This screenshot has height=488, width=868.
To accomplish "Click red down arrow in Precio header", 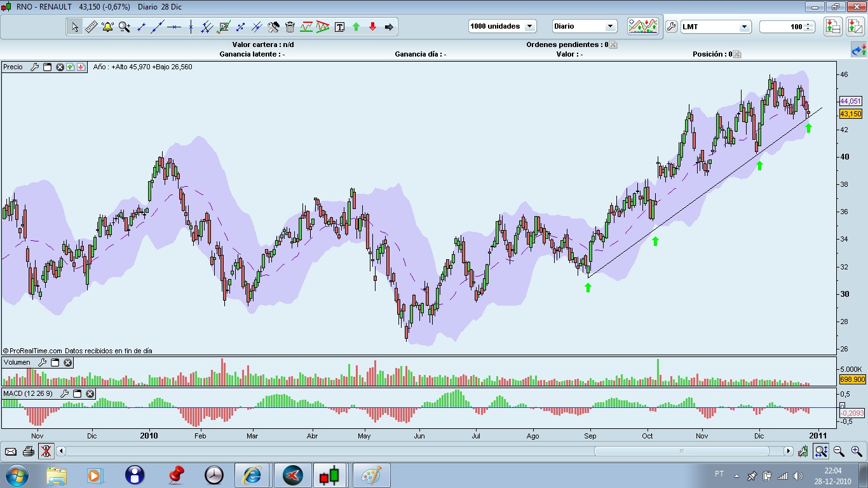I will pos(81,67).
